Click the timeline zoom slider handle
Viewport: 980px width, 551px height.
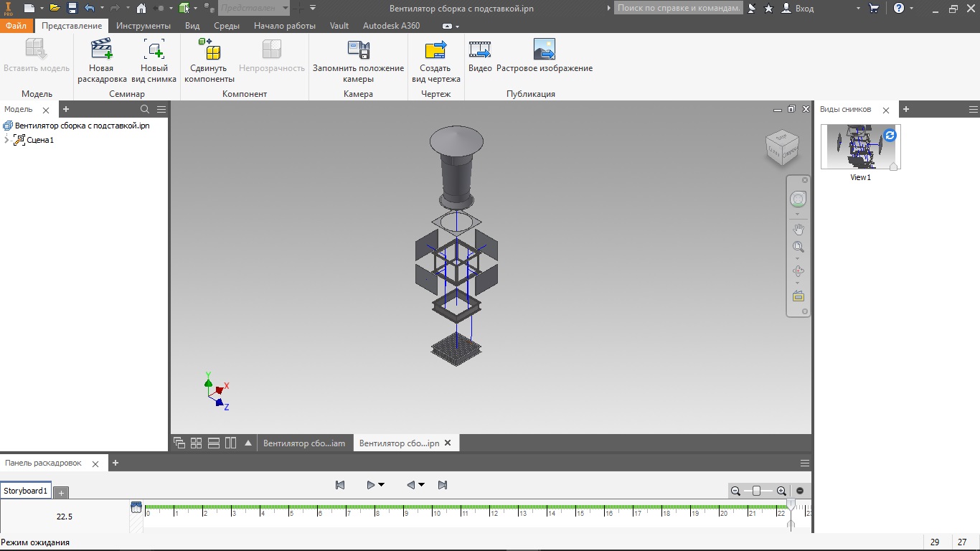pos(756,491)
